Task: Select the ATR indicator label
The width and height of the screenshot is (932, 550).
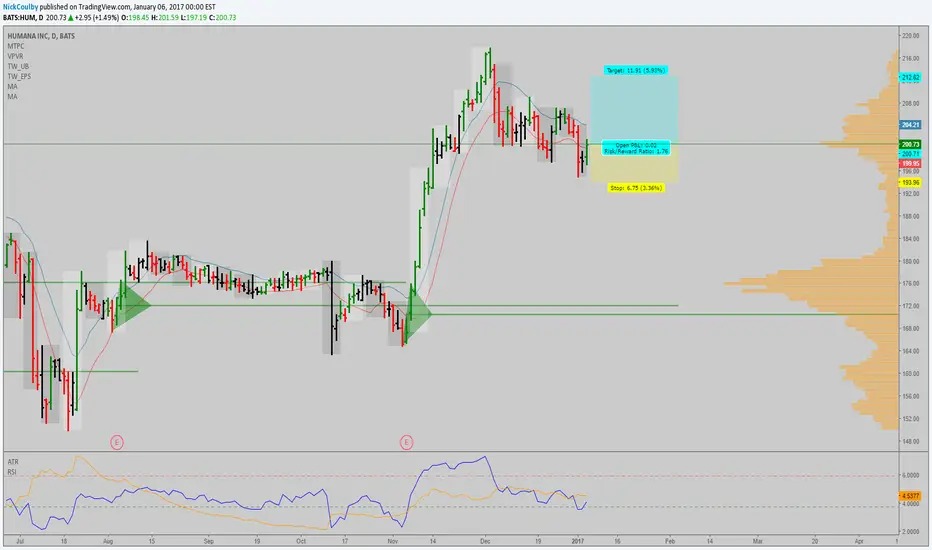Action: click(13, 461)
